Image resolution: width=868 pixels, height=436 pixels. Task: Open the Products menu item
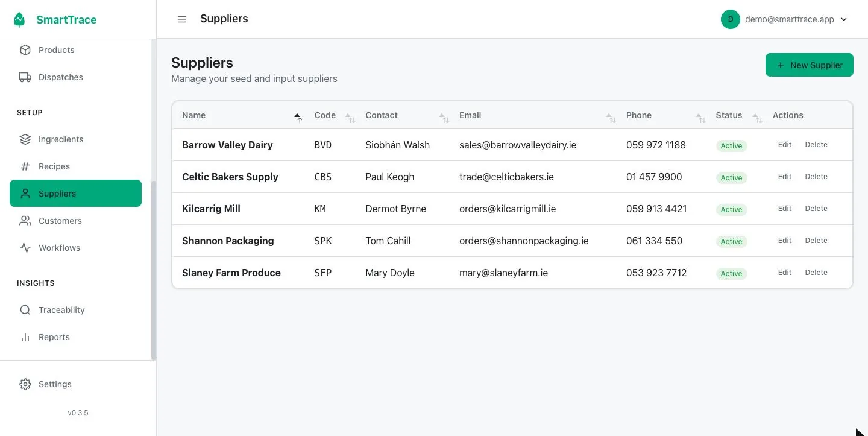(75, 50)
